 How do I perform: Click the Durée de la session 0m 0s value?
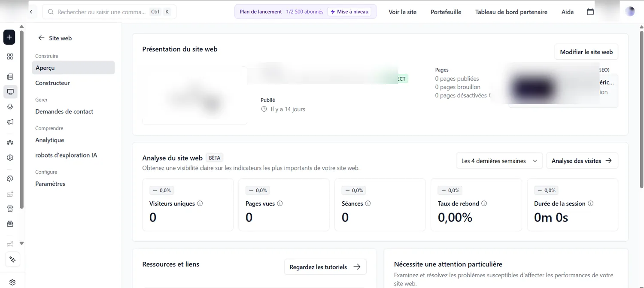pos(551,218)
